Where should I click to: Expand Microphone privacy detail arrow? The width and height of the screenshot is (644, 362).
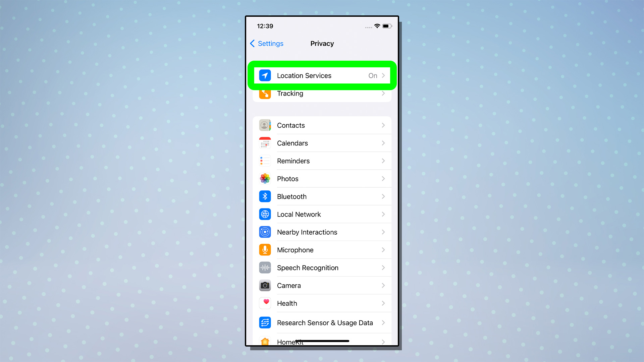pos(383,250)
